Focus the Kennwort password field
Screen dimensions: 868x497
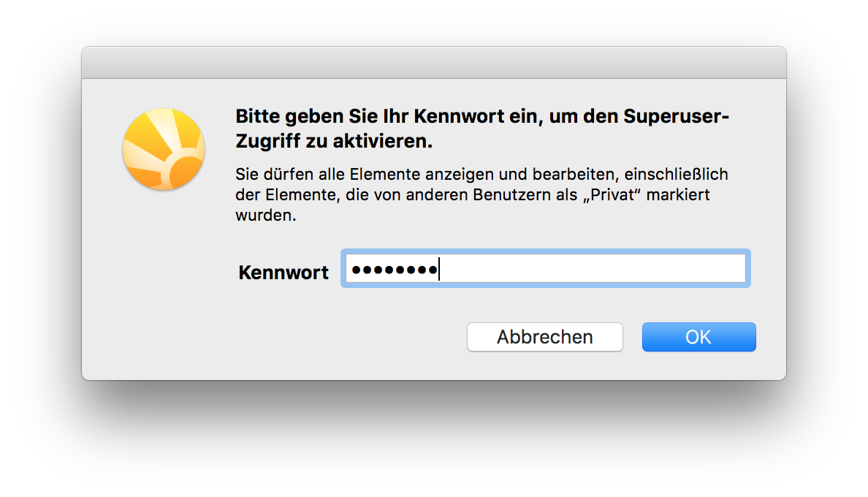(x=545, y=268)
